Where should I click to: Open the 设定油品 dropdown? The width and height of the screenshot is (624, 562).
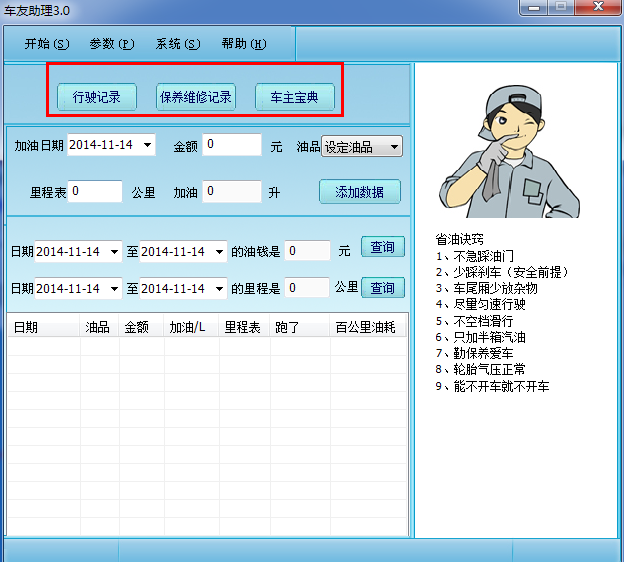click(x=362, y=147)
